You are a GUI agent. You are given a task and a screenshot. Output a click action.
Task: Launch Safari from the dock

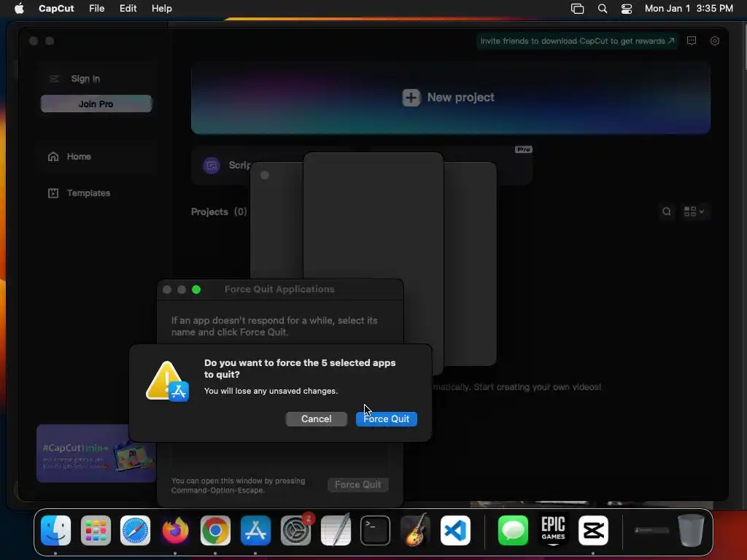(135, 531)
